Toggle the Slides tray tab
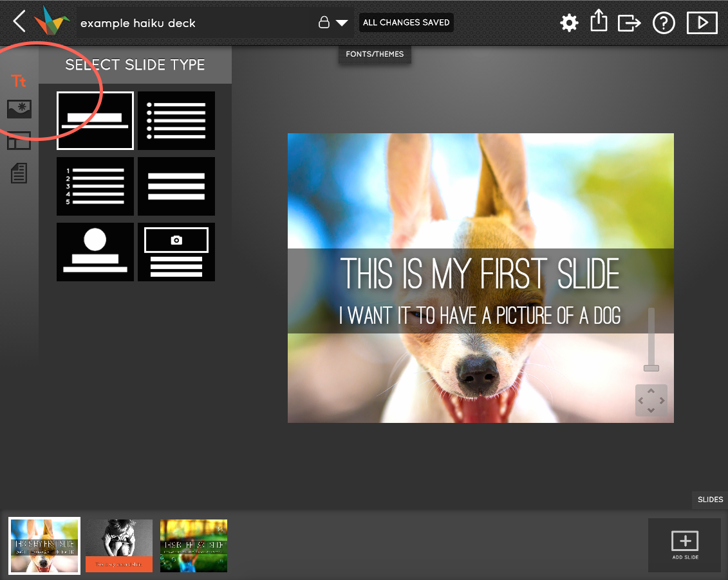 710,500
